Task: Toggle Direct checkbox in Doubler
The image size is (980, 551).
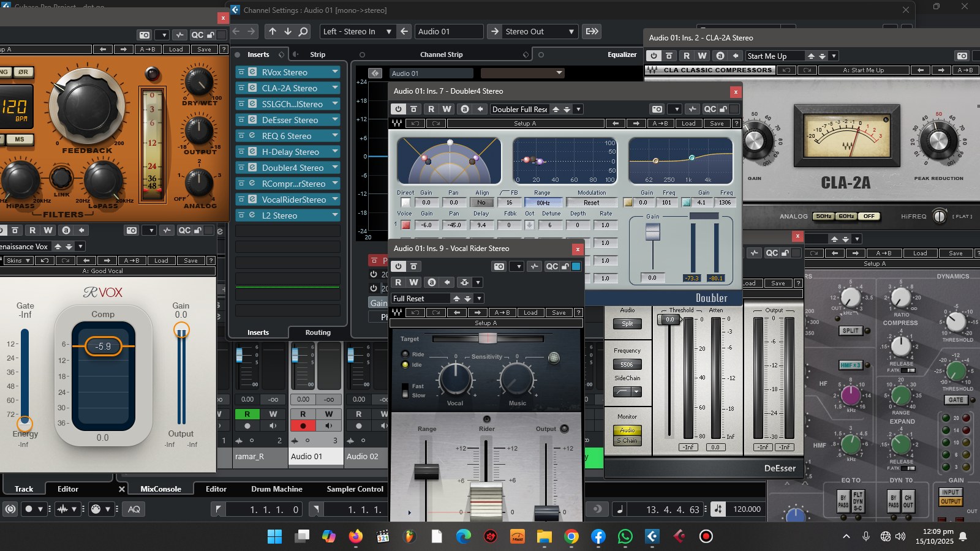Action: [405, 203]
